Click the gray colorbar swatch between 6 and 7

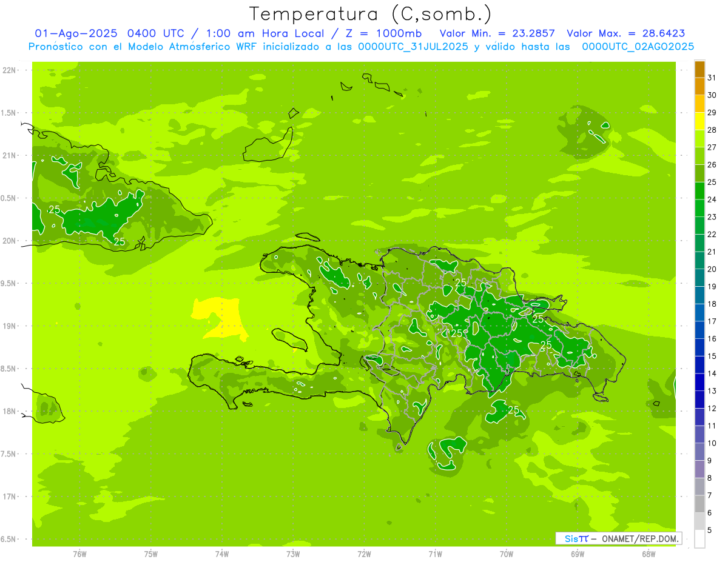click(x=699, y=504)
